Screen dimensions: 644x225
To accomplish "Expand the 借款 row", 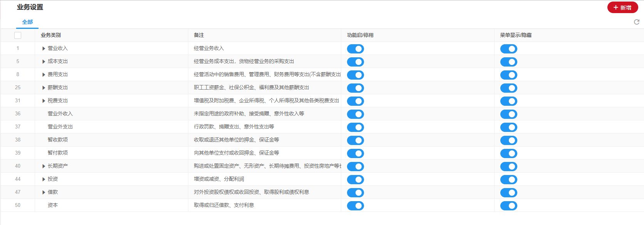I will click(44, 192).
